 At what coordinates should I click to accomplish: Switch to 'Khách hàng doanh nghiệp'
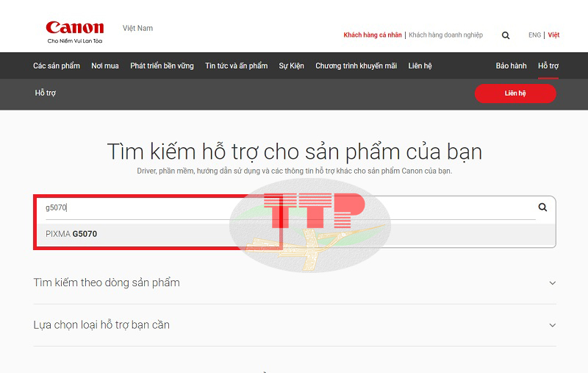click(446, 35)
